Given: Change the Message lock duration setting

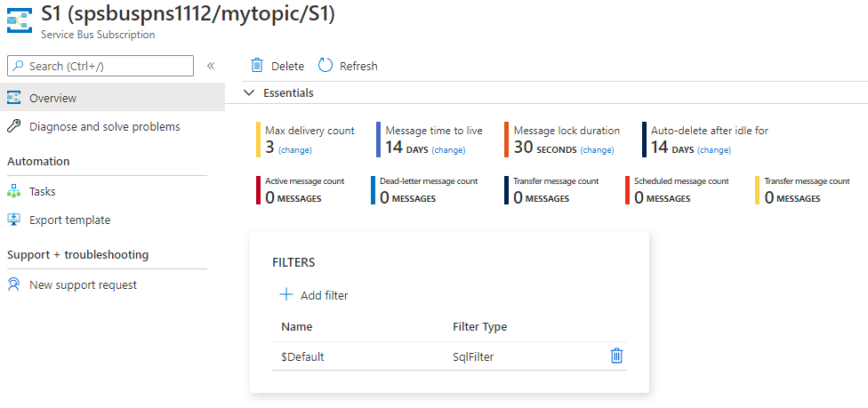Looking at the screenshot, I should point(597,150).
